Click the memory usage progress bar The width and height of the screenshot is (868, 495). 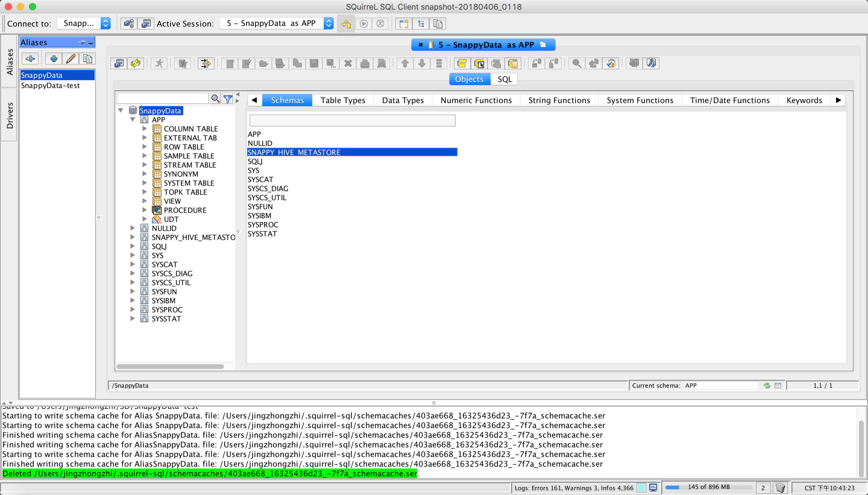point(708,487)
